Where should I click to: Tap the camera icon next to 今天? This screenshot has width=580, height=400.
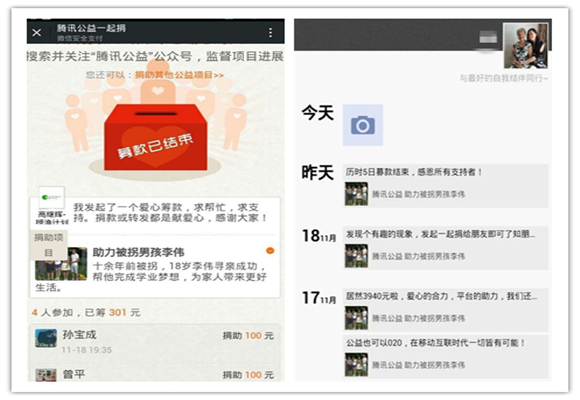[x=363, y=125]
